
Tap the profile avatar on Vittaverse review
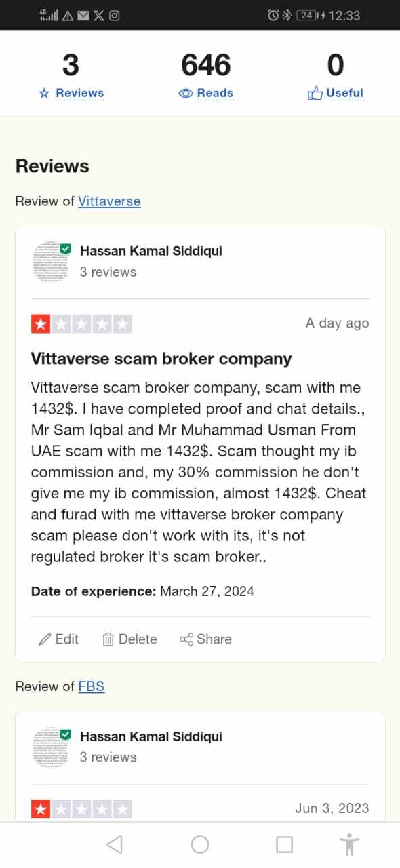click(x=52, y=261)
